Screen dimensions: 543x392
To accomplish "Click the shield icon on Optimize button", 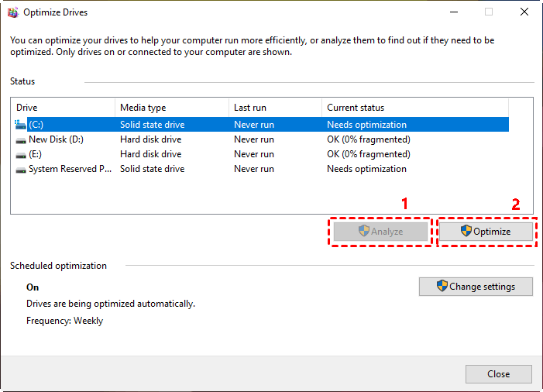I will (x=466, y=231).
